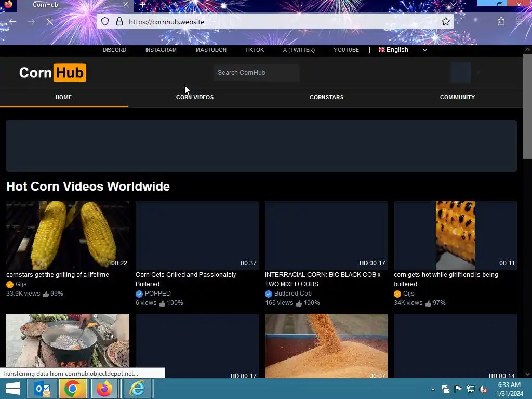Visit the POPPED uploader profile
This screenshot has height=399, width=532.
[158, 294]
